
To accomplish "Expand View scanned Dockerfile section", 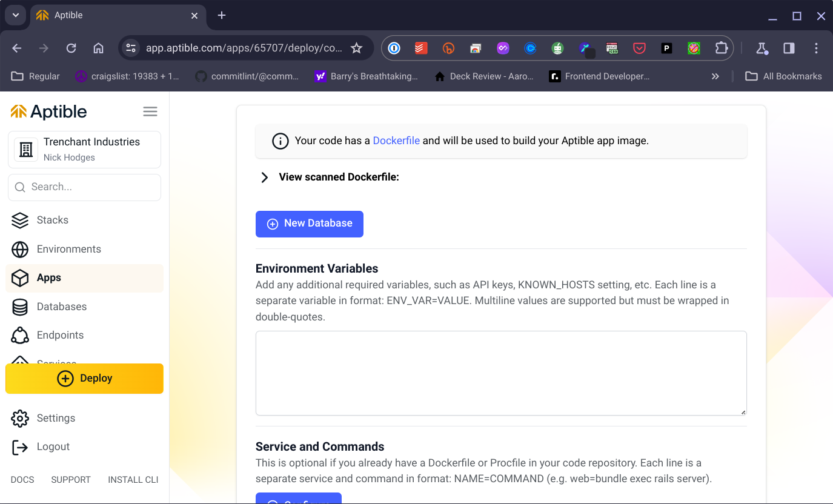I will 330,177.
